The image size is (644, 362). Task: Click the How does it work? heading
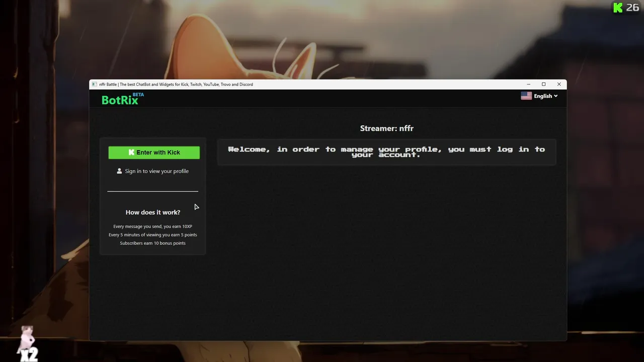click(153, 212)
